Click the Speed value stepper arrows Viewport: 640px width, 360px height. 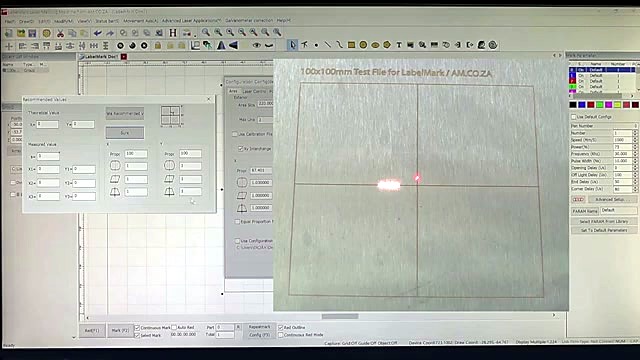[x=635, y=140]
